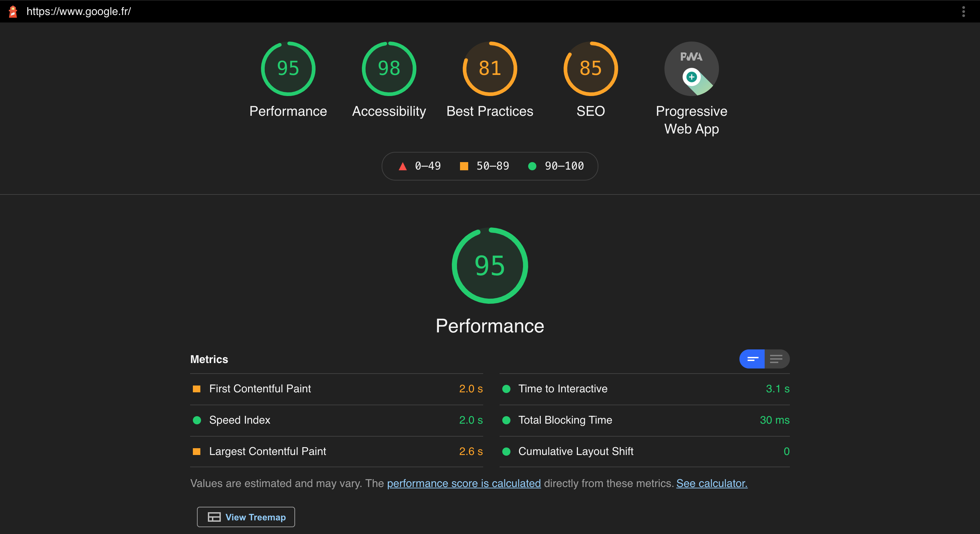This screenshot has width=980, height=534.
Task: Expand the Cumulative Layout Shift metric
Action: point(644,452)
